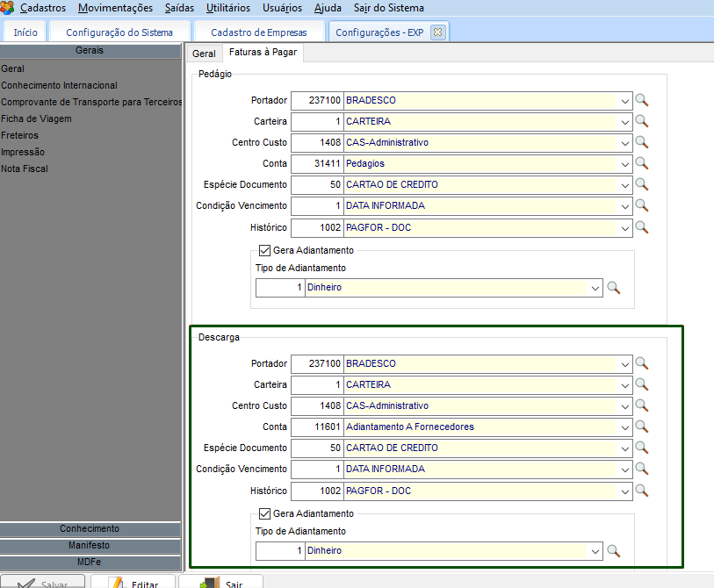Click search icon for Descarga Histórico
The width and height of the screenshot is (714, 588).
[x=642, y=491]
